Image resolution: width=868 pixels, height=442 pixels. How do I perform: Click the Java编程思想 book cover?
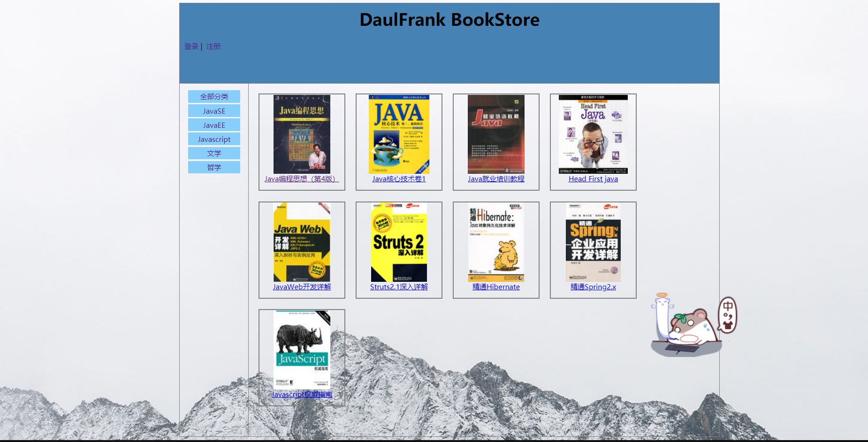coord(302,134)
